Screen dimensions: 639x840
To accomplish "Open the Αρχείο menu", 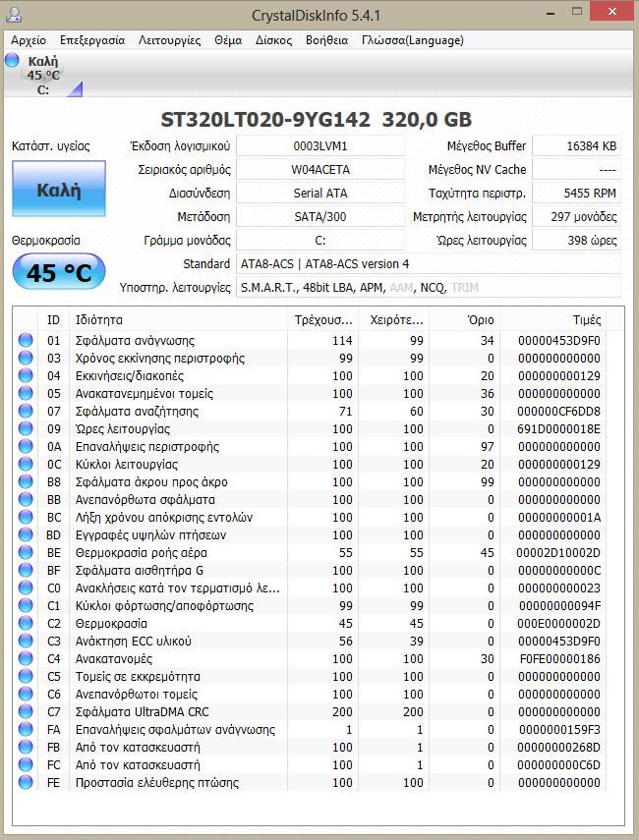I will pyautogui.click(x=29, y=40).
